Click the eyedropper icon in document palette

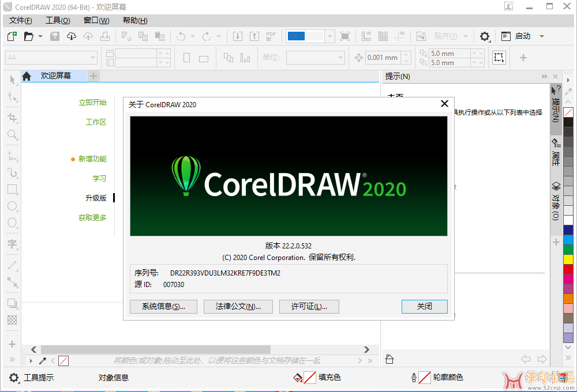click(x=43, y=361)
